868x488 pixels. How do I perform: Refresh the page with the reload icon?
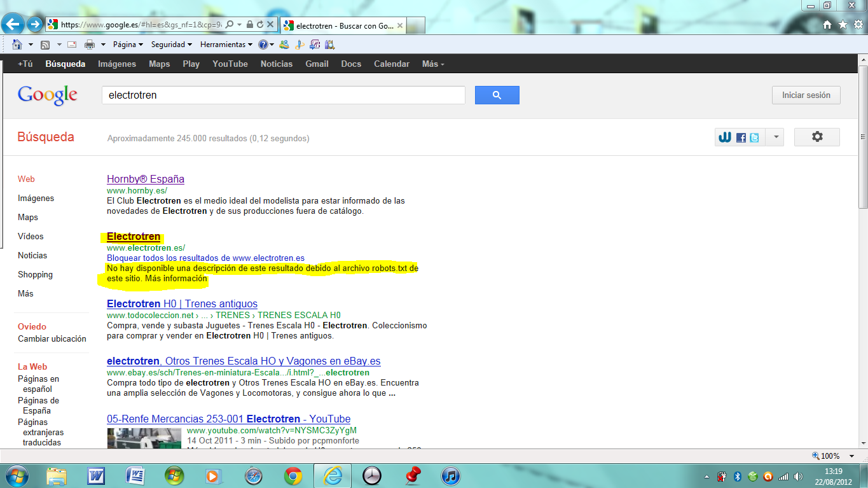click(260, 24)
